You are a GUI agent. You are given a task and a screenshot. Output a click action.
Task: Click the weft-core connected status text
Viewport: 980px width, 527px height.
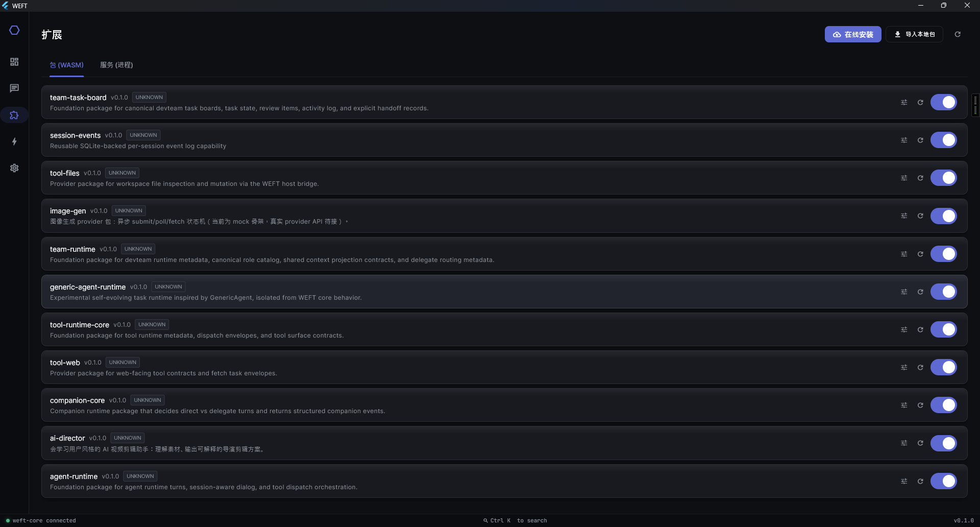pos(44,520)
